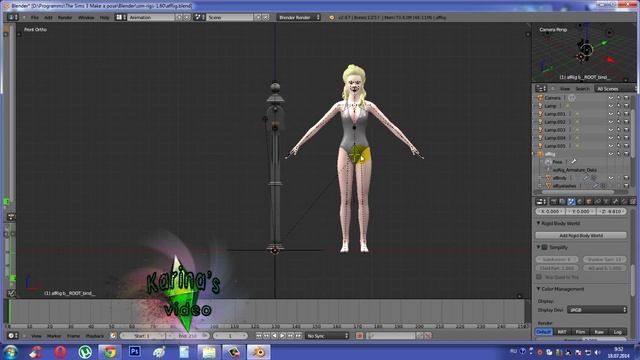This screenshot has height=360, width=640.
Task: Click the red auto-keyframe record button
Action: (360, 336)
